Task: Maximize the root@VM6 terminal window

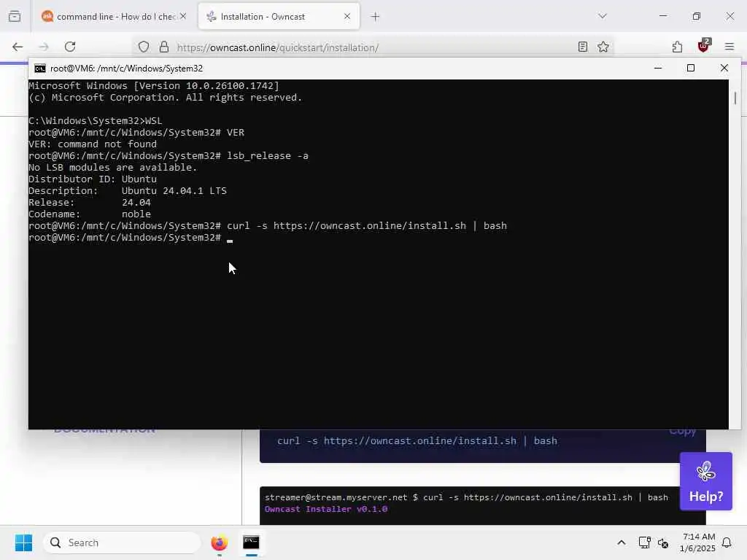Action: click(x=691, y=68)
